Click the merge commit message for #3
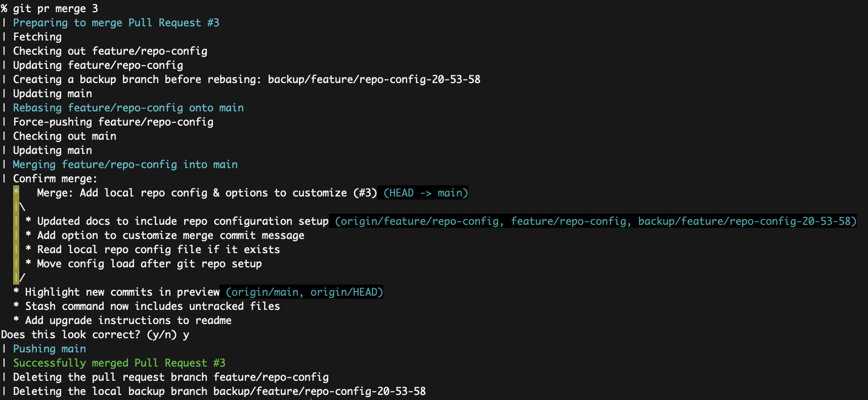868x400 pixels. tap(207, 193)
